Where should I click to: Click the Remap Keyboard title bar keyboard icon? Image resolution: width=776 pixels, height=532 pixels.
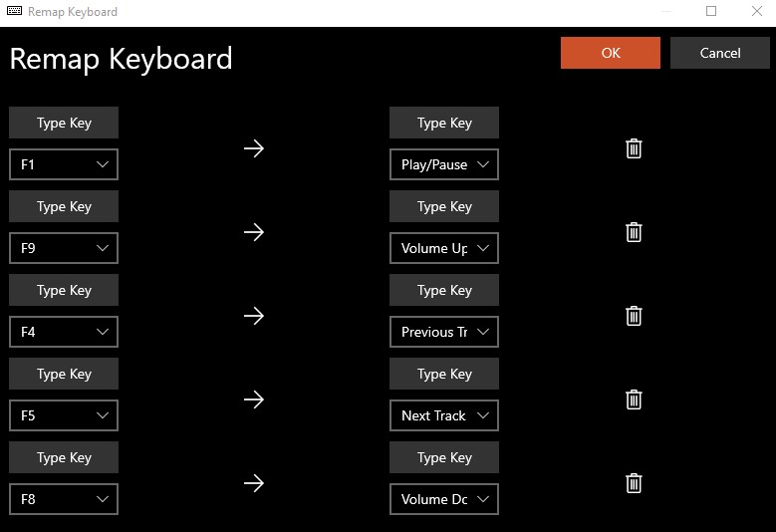(14, 11)
